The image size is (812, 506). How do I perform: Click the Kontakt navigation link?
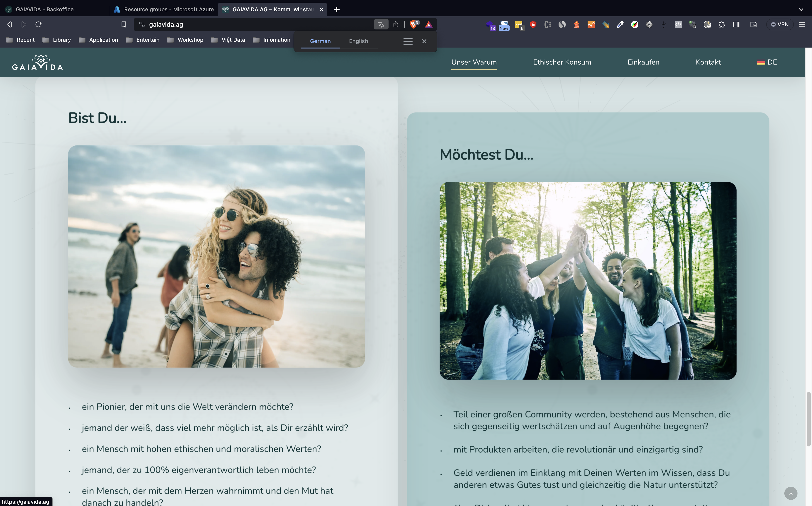(708, 62)
